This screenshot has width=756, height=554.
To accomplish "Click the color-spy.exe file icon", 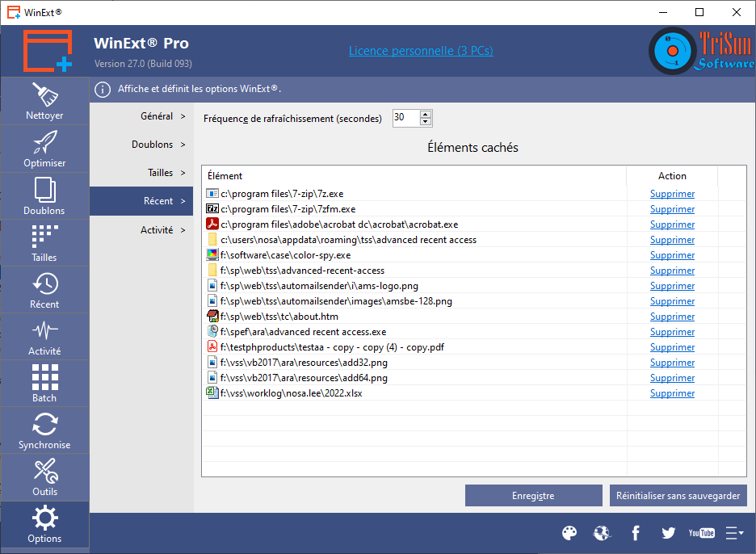I will point(212,254).
